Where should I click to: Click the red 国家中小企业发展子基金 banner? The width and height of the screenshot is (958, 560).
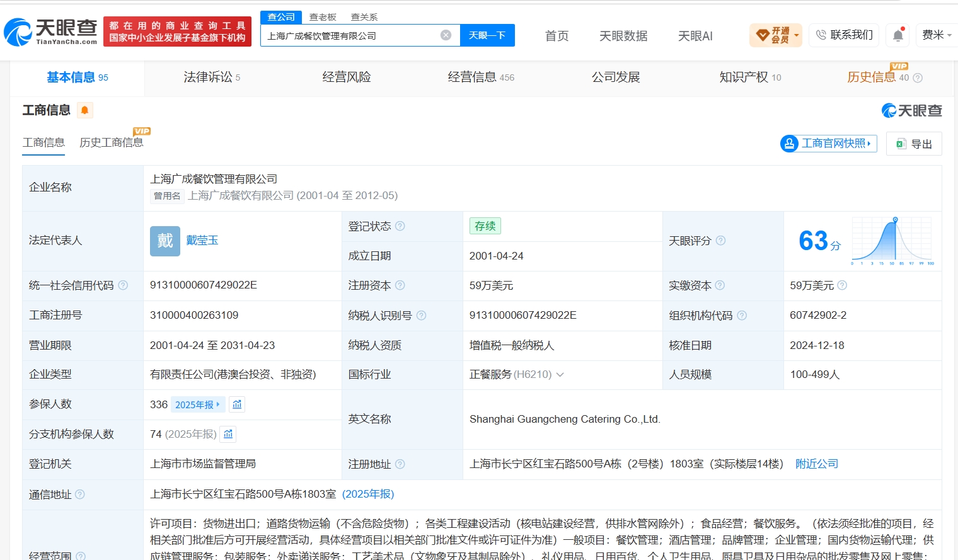point(177,31)
